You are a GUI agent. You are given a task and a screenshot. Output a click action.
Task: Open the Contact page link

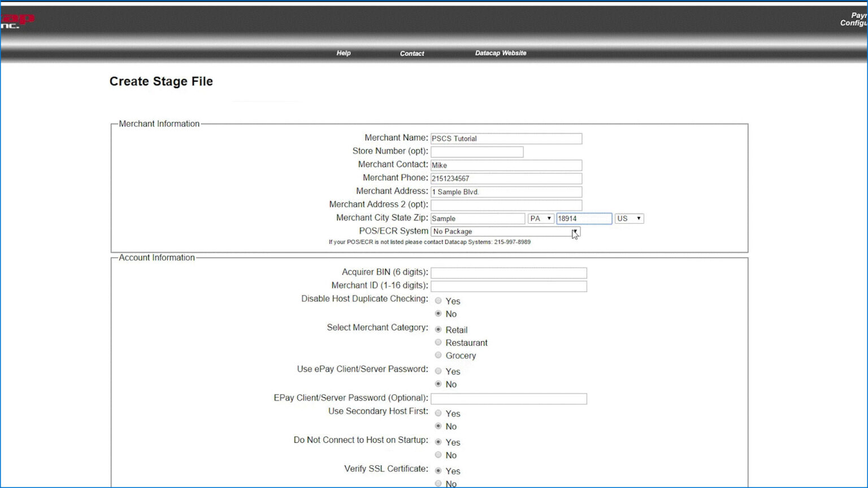point(411,53)
